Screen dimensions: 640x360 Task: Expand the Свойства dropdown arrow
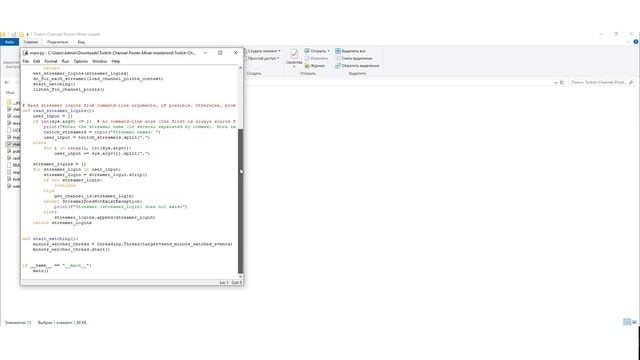[x=294, y=67]
